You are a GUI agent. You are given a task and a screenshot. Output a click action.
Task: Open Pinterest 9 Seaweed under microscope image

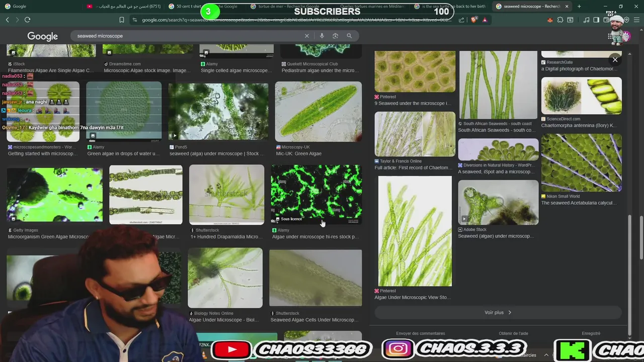pos(415,71)
